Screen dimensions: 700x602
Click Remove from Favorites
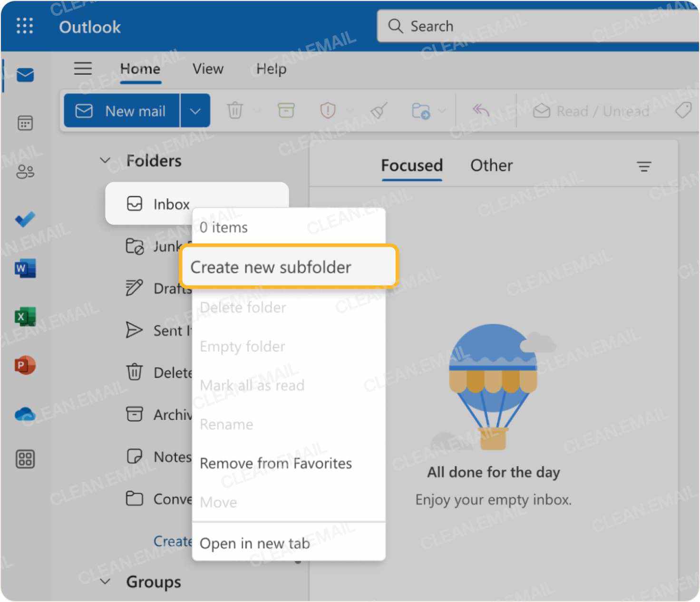275,463
